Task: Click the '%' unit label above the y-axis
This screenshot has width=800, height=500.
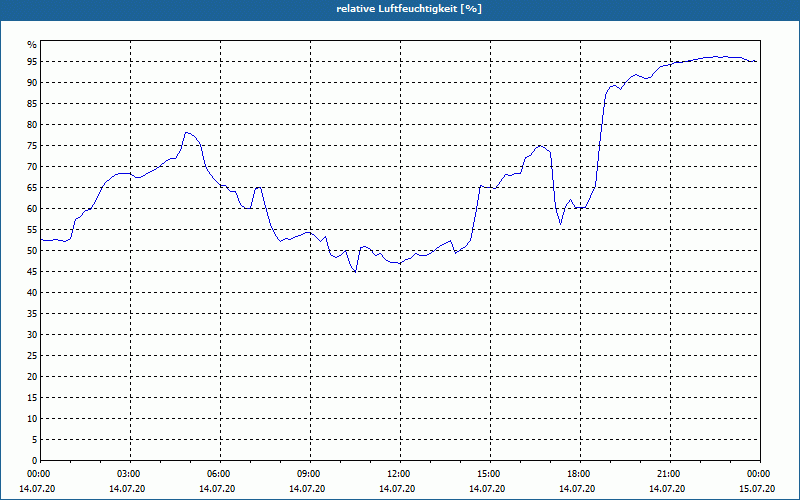Action: pyautogui.click(x=32, y=45)
